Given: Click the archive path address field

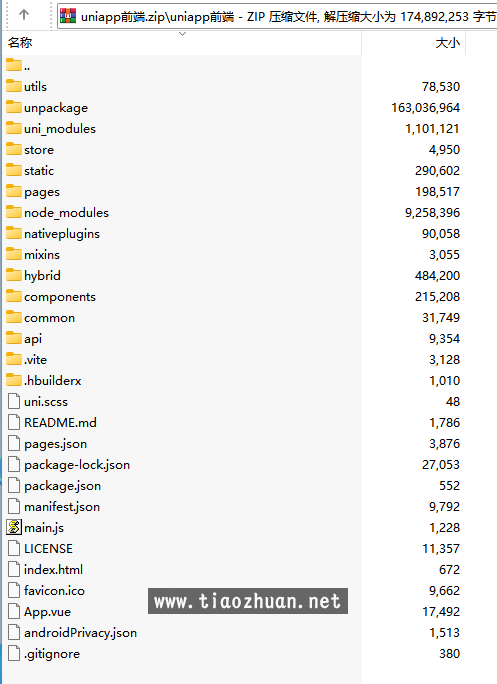Looking at the screenshot, I should pos(277,16).
